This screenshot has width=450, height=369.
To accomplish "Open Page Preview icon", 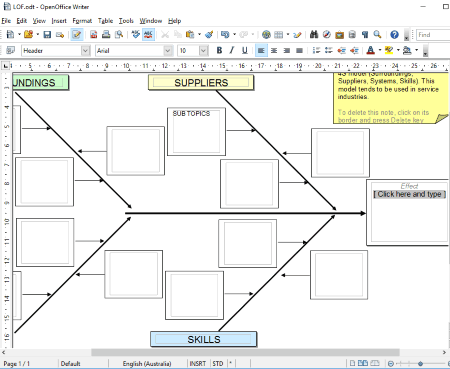I will pos(119,34).
